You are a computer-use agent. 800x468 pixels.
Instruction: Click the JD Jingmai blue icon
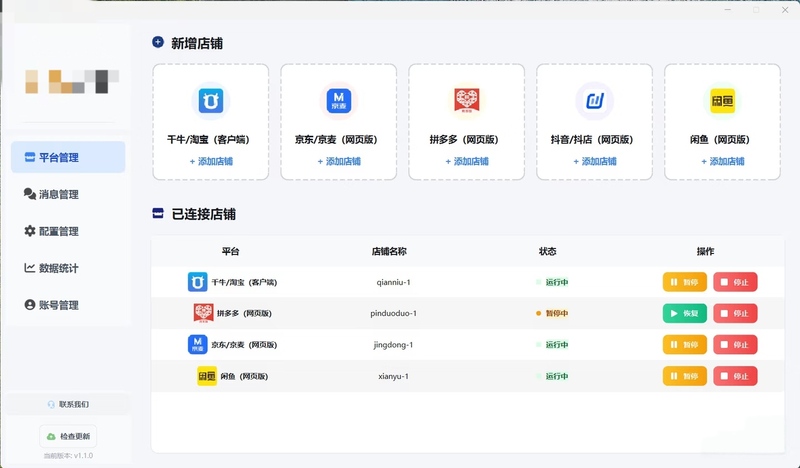tap(339, 101)
